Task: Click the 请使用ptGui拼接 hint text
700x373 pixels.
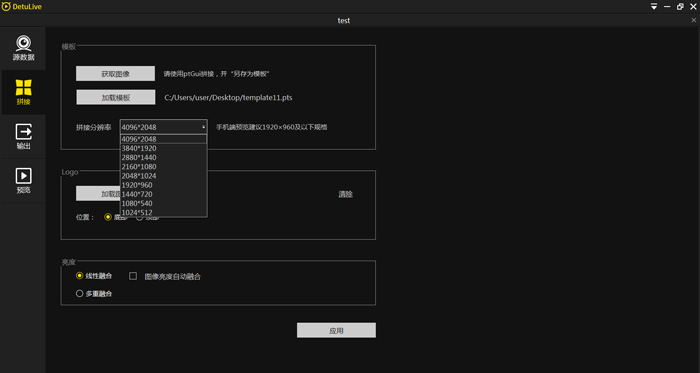Action: [217, 74]
